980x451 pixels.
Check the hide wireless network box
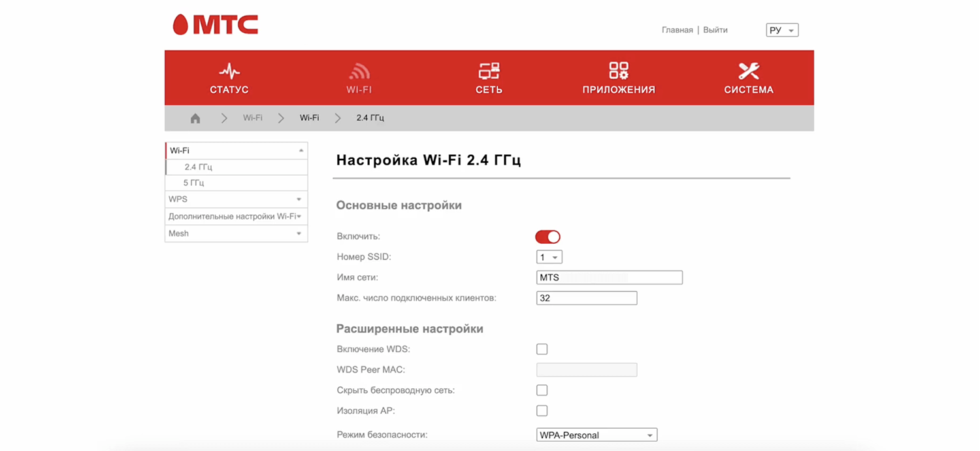(x=542, y=390)
